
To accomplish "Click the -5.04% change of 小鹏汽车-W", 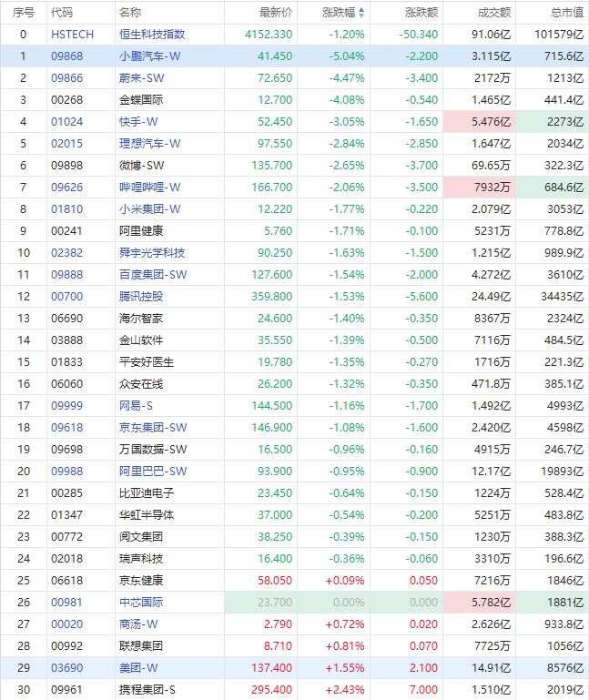I will point(347,56).
